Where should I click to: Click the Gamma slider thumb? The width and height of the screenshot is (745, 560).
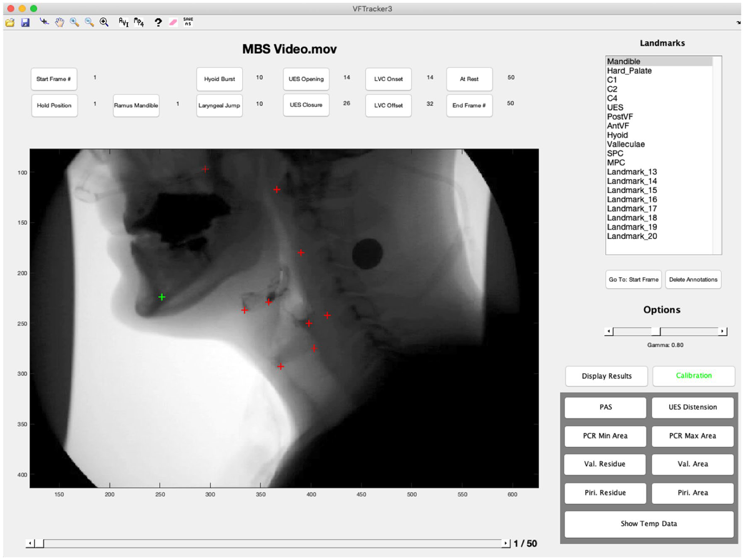pyautogui.click(x=656, y=332)
